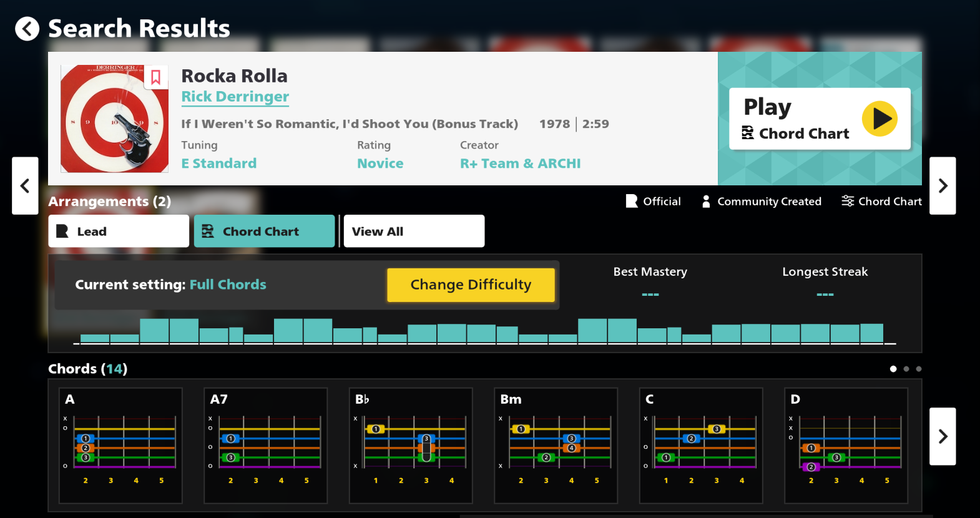Select the third chords page dot
The width and height of the screenshot is (980, 518).
pyautogui.click(x=919, y=369)
